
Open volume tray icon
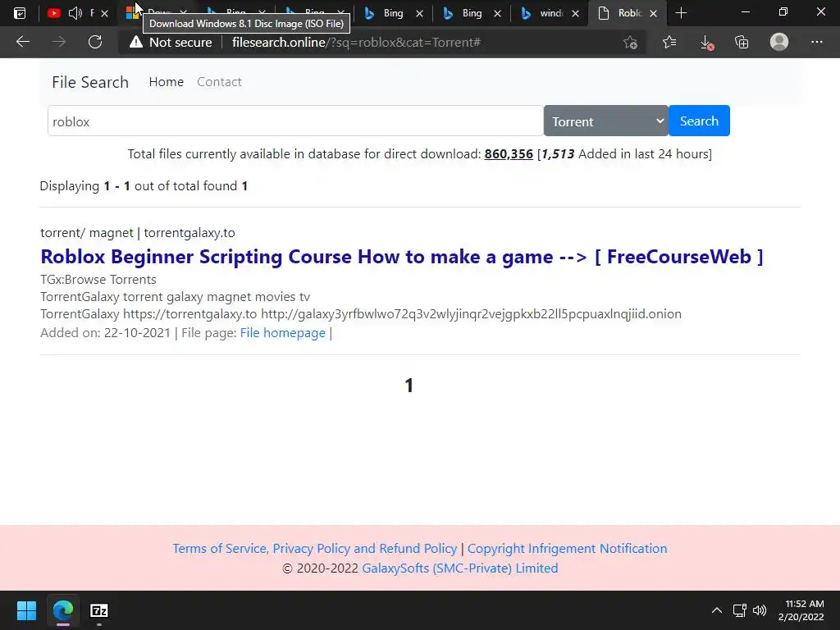point(760,610)
